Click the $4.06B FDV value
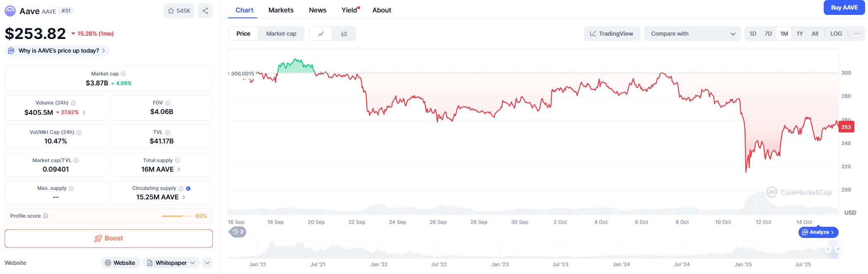The width and height of the screenshot is (868, 274). pos(161,112)
